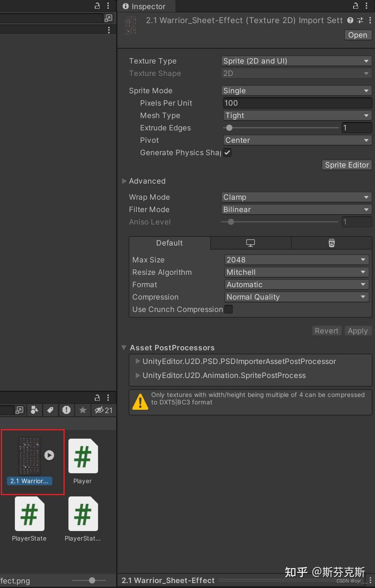This screenshot has width=375, height=588.
Task: Select the WebGL platform override tab
Action: point(332,243)
